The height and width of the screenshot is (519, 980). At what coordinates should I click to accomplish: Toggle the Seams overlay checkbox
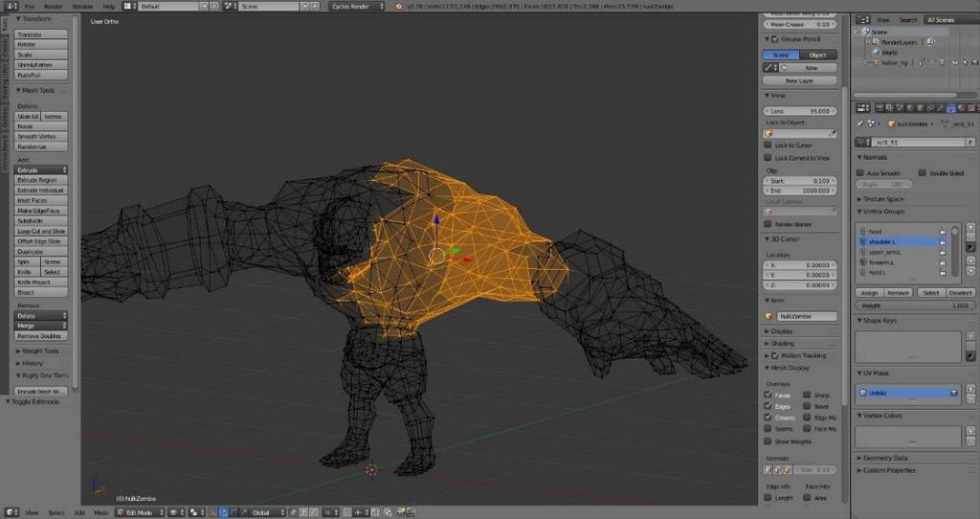coord(768,428)
